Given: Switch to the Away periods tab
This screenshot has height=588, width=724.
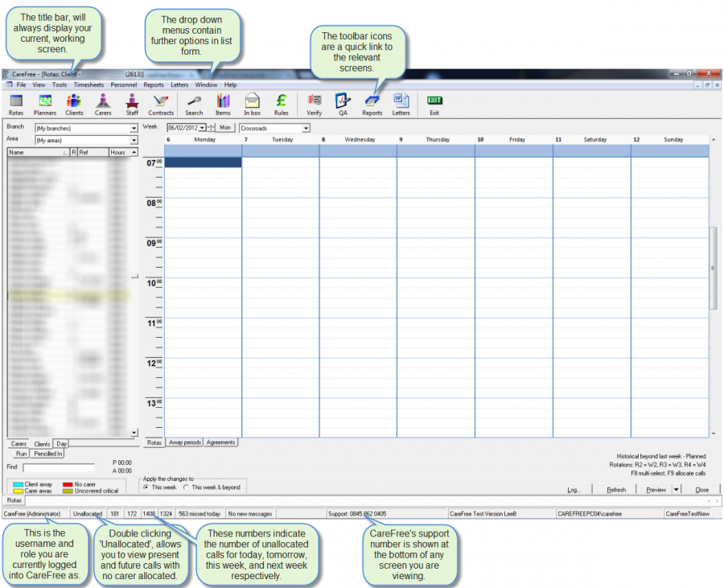Looking at the screenshot, I should coord(184,442).
